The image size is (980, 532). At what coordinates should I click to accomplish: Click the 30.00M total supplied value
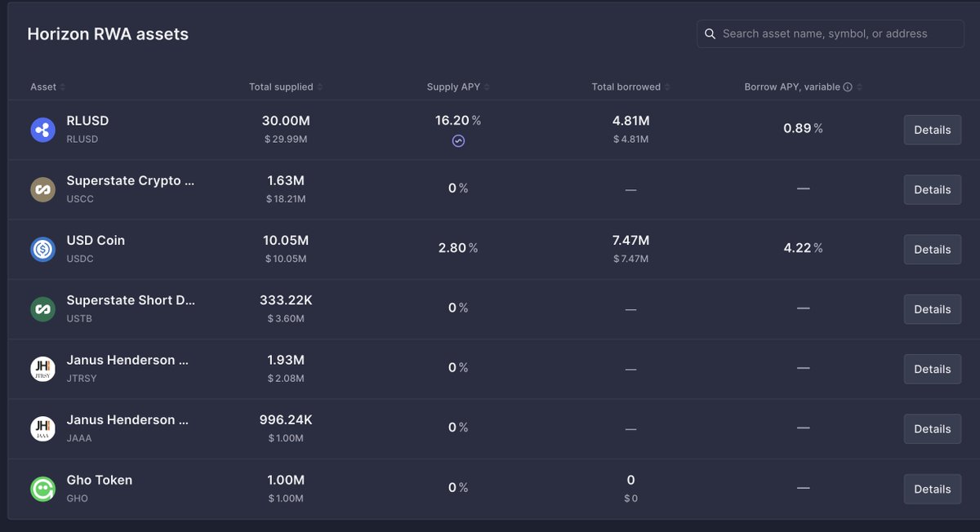click(x=286, y=121)
